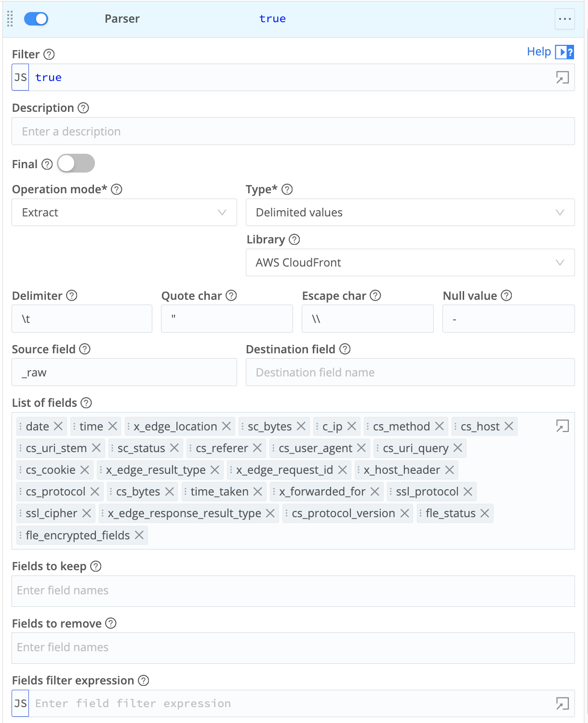Image resolution: width=588 pixels, height=723 pixels.
Task: Open the Filter expression in the popout editor
Action: [562, 77]
